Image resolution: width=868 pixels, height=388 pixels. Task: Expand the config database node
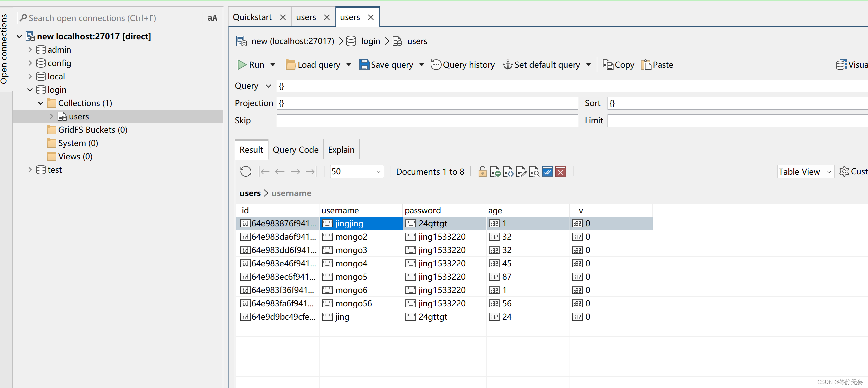(30, 63)
